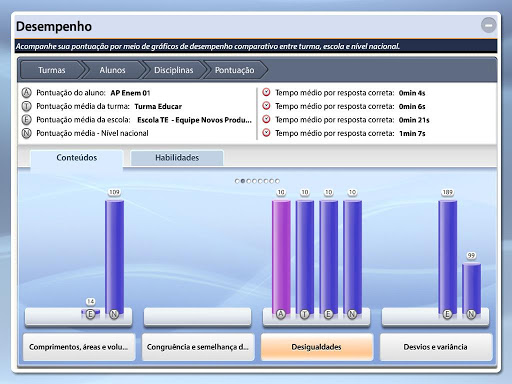The width and height of the screenshot is (512, 384).
Task: Click the E school average legend icon
Action: [27, 120]
